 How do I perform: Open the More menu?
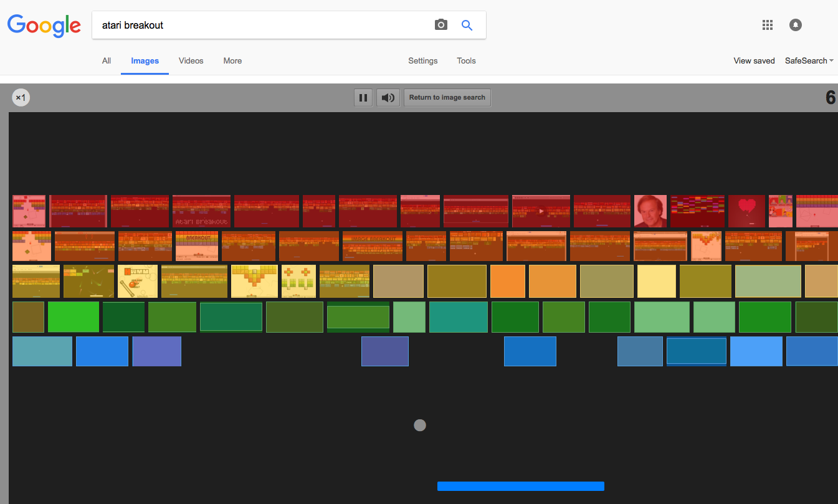(232, 60)
